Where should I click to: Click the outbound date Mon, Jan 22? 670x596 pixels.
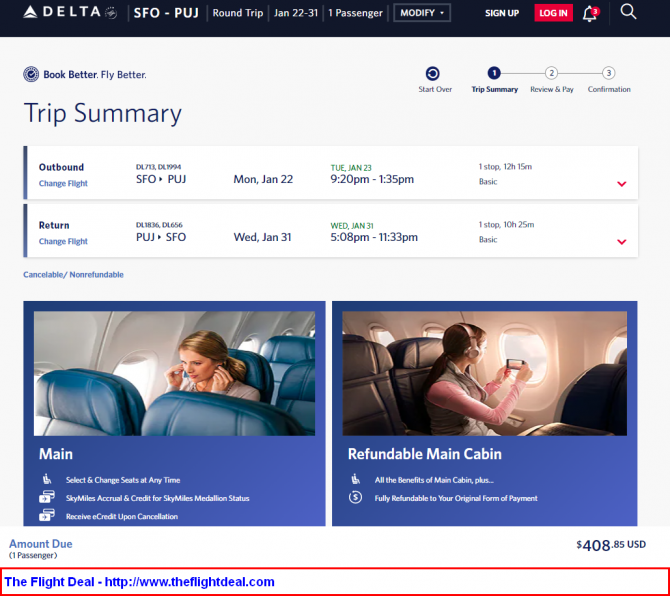(x=263, y=179)
